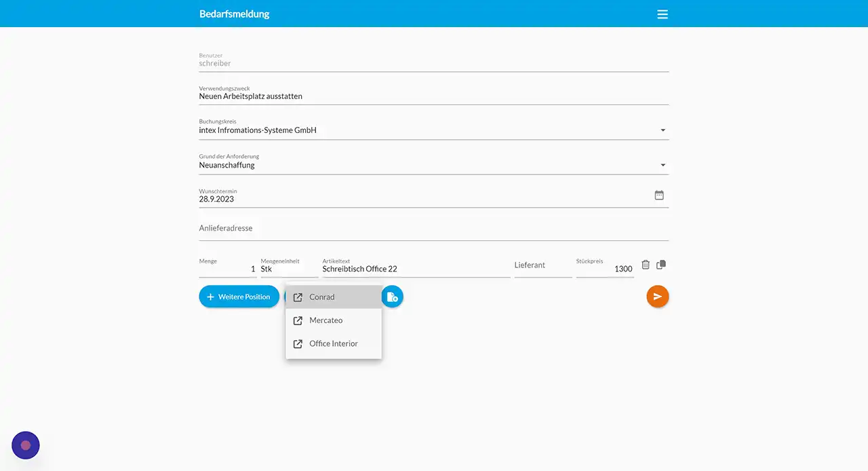Image resolution: width=868 pixels, height=471 pixels.
Task: Delete the Schreibtisch Office 22 position
Action: click(646, 265)
